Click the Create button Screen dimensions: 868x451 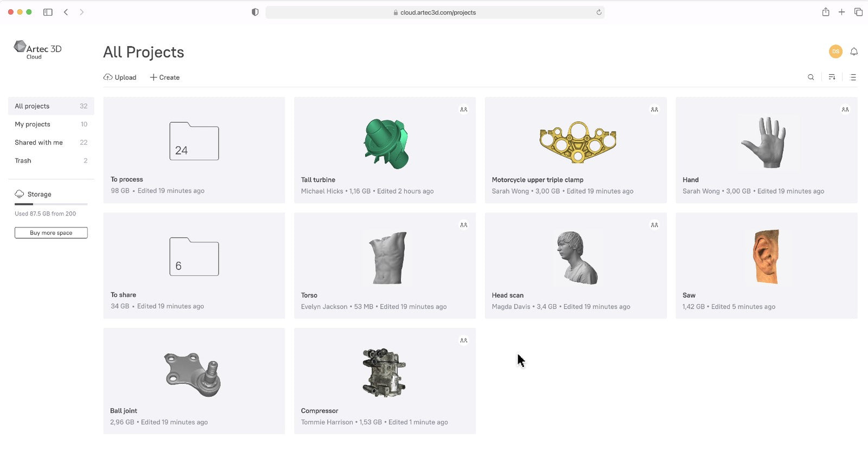click(x=165, y=77)
